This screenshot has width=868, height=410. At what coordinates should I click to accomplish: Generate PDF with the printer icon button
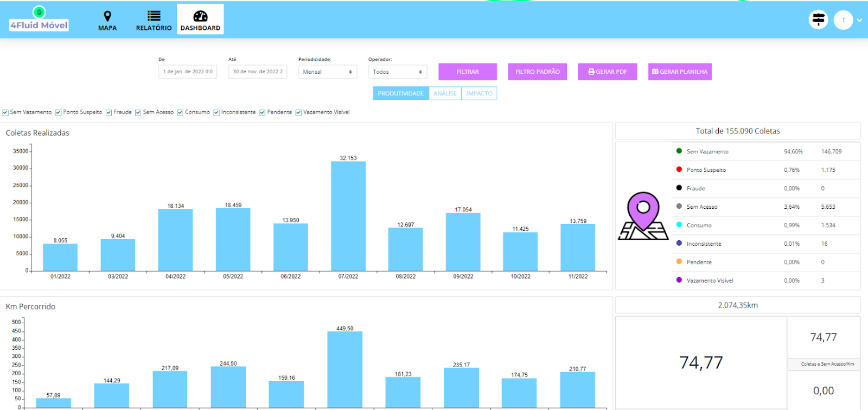[607, 72]
